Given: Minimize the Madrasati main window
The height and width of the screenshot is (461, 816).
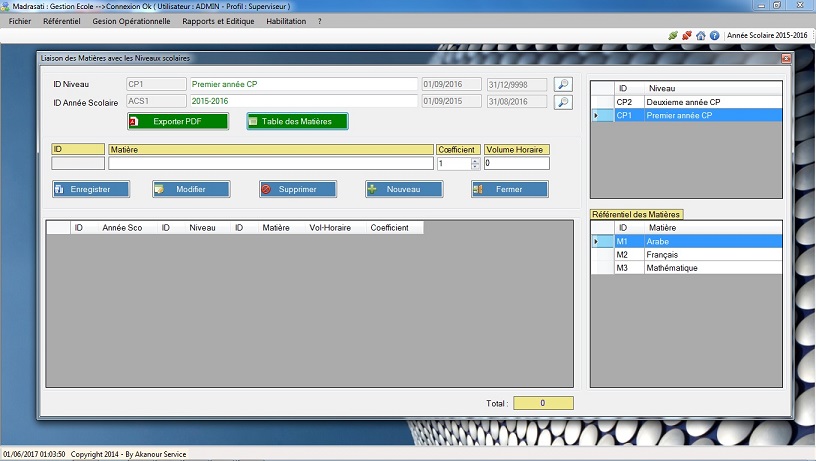Looking at the screenshot, I should 761,6.
